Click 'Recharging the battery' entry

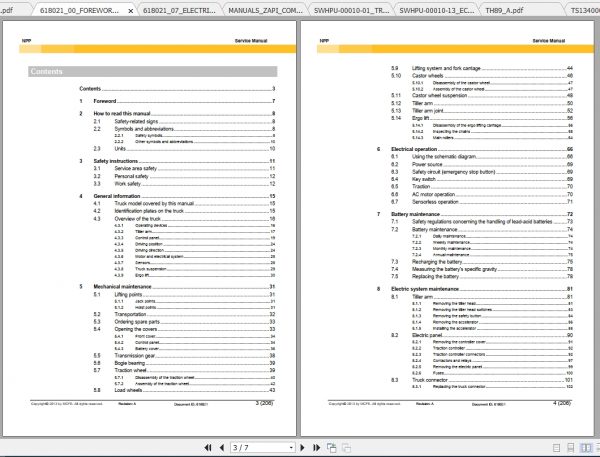click(482, 262)
